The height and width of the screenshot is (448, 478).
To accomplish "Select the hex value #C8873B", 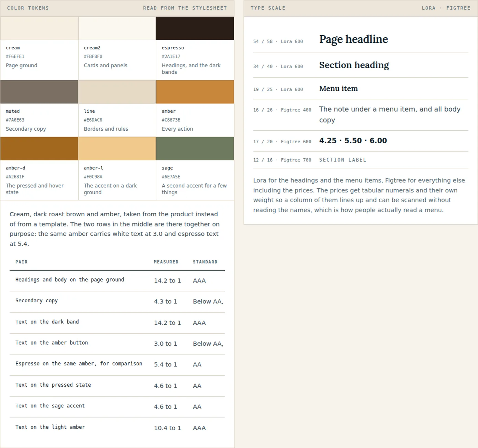I will coord(171,120).
